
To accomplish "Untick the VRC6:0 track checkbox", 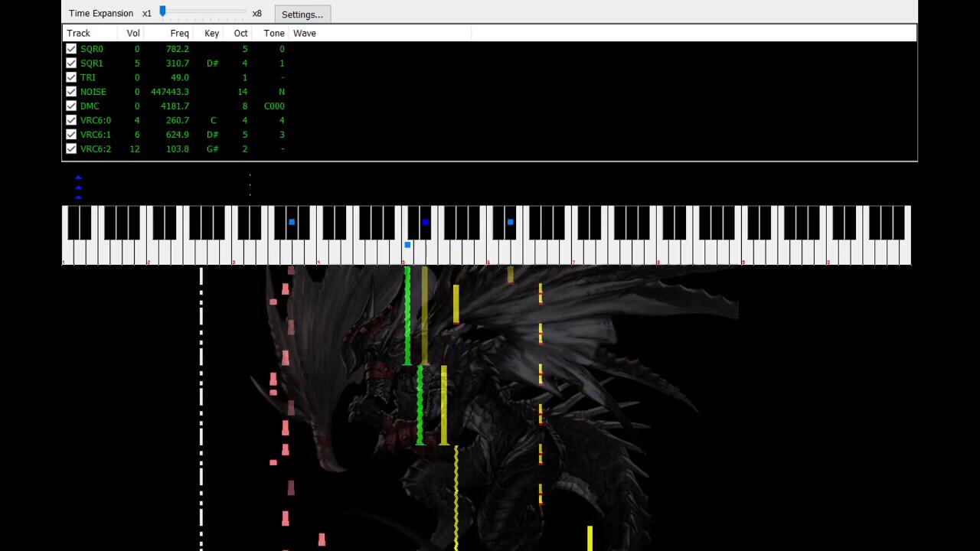I will [71, 120].
